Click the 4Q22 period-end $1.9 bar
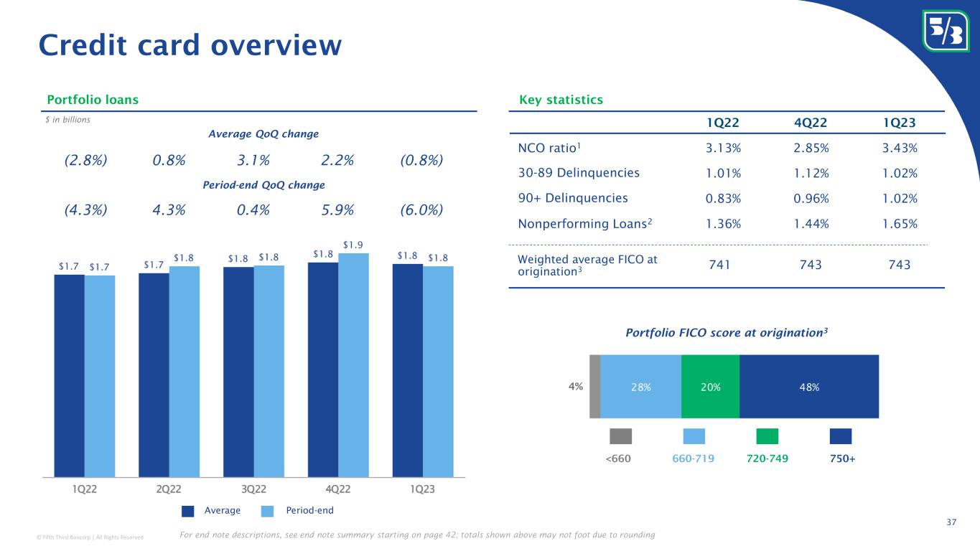This screenshot has width=980, height=551. click(353, 364)
